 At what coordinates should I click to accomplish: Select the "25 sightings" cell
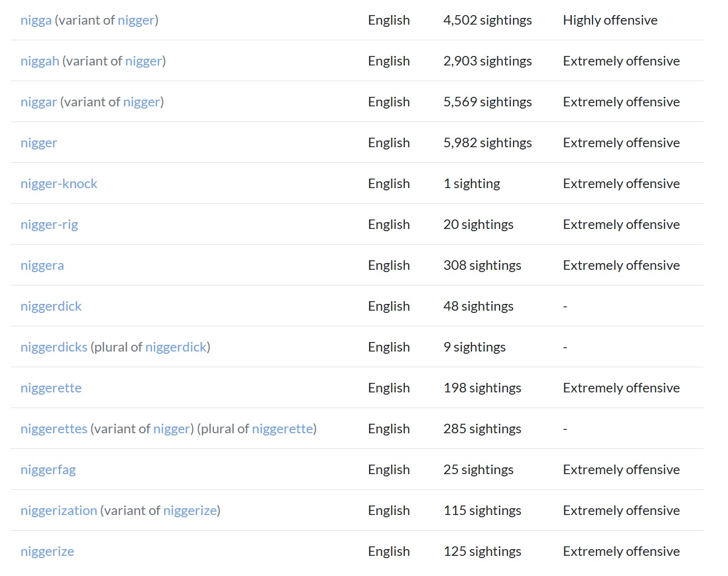(478, 470)
